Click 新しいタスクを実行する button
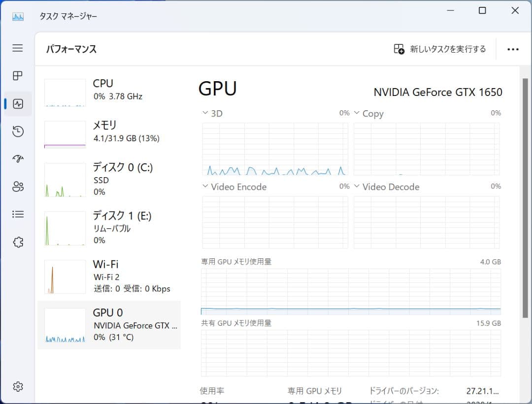The image size is (532, 404). (440, 49)
